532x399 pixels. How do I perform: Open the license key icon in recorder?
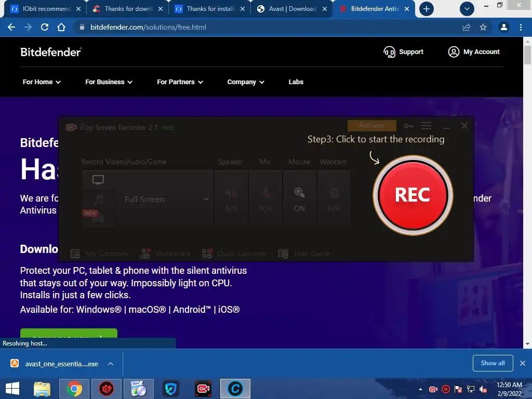(408, 126)
